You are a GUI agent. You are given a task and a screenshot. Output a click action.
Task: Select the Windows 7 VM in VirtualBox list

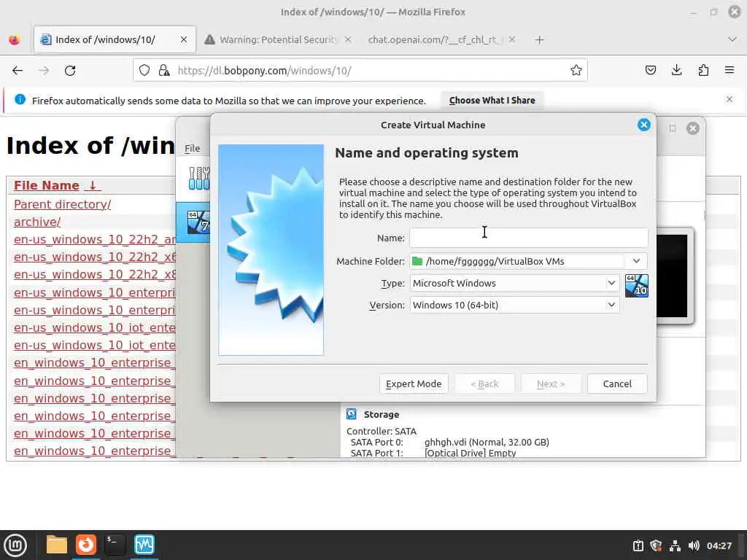(193, 222)
